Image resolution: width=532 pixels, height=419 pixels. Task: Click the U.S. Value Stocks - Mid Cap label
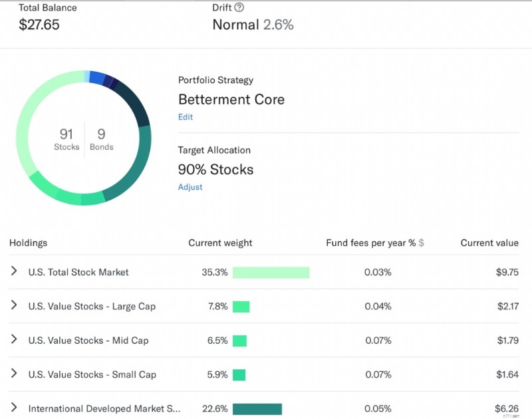pyautogui.click(x=88, y=341)
